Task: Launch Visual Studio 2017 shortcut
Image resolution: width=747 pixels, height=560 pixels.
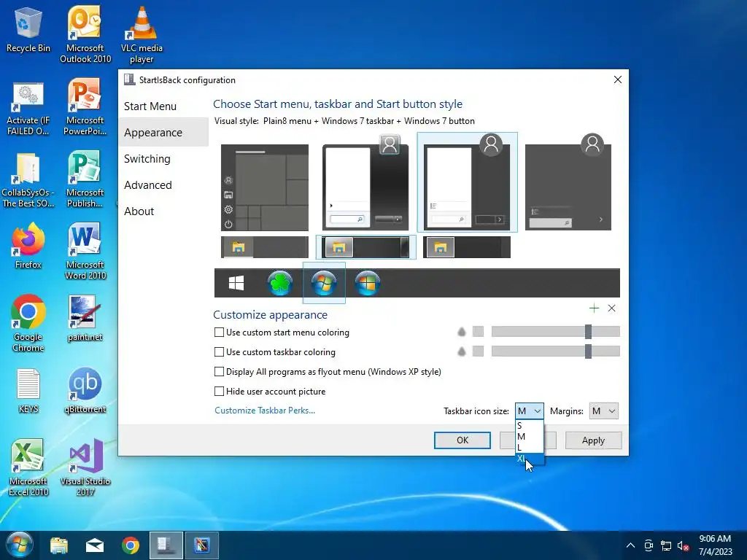Action: [85, 467]
